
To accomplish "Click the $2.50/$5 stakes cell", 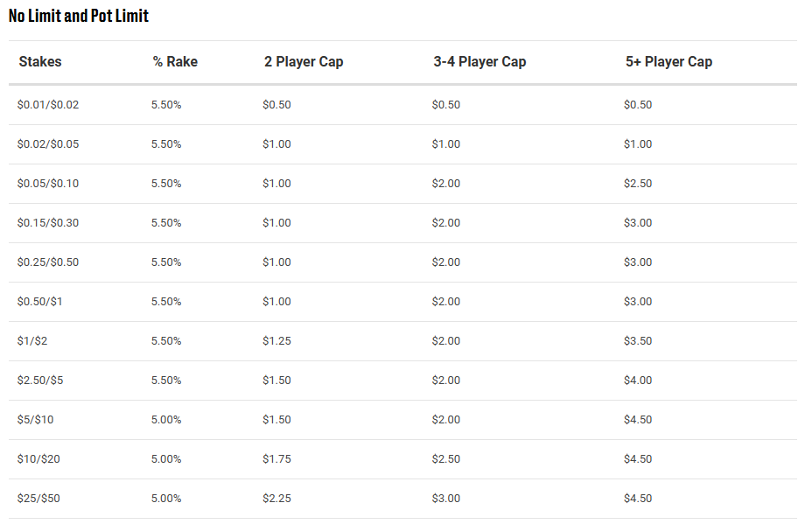I will (39, 381).
